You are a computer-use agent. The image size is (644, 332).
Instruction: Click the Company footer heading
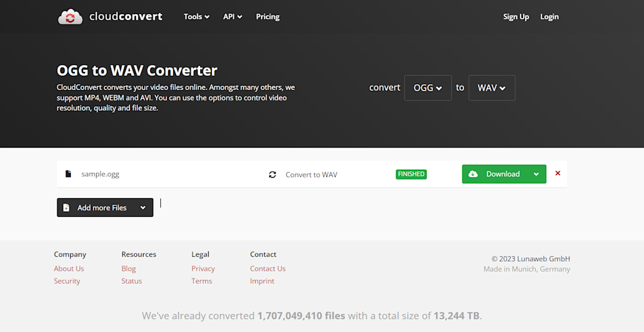(x=70, y=254)
